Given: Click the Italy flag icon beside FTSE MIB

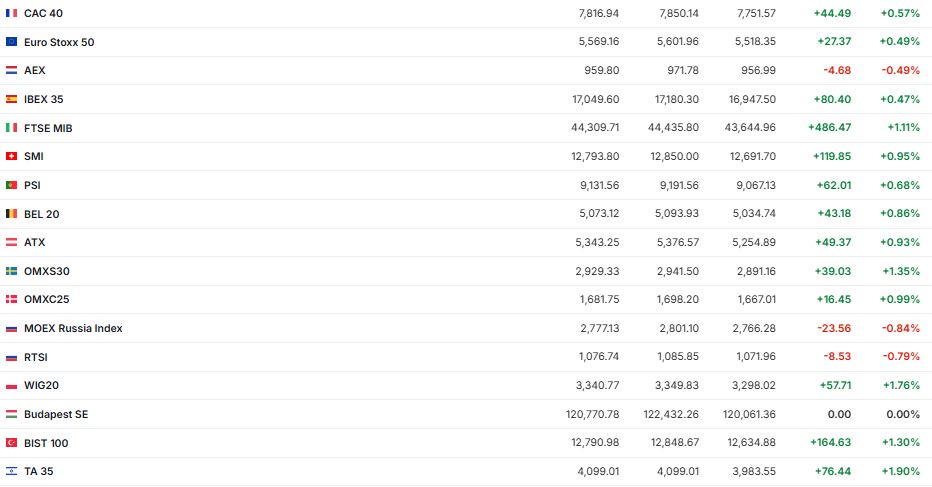Looking at the screenshot, I should [11, 128].
